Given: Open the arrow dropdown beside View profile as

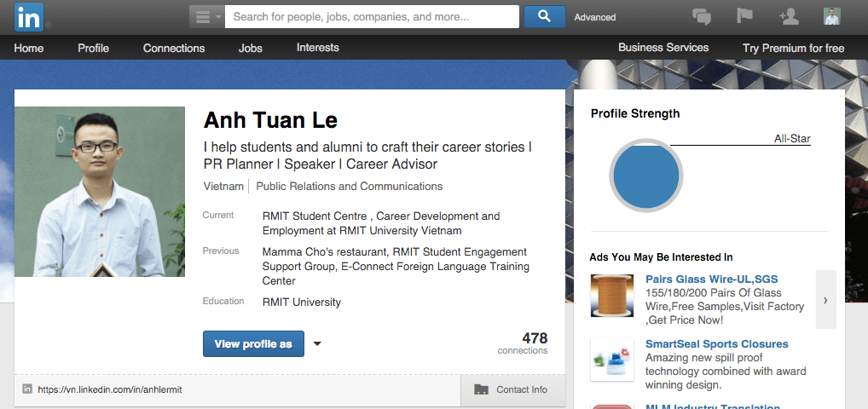Looking at the screenshot, I should [x=317, y=344].
